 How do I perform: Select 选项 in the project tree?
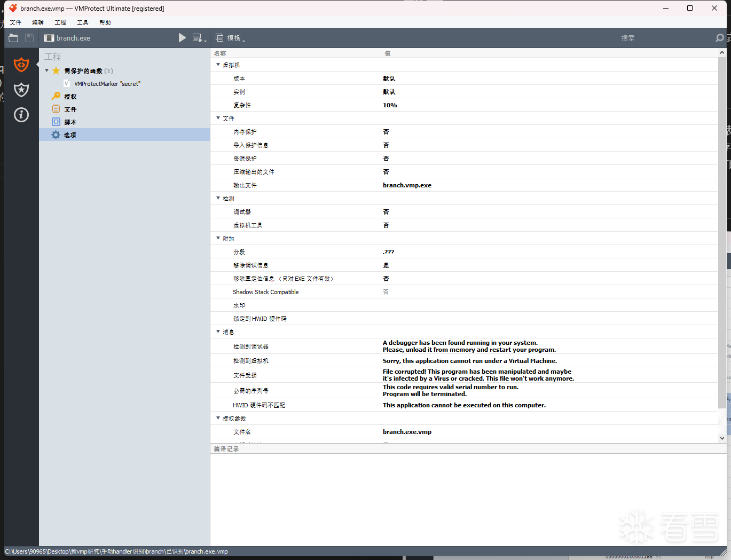point(70,135)
